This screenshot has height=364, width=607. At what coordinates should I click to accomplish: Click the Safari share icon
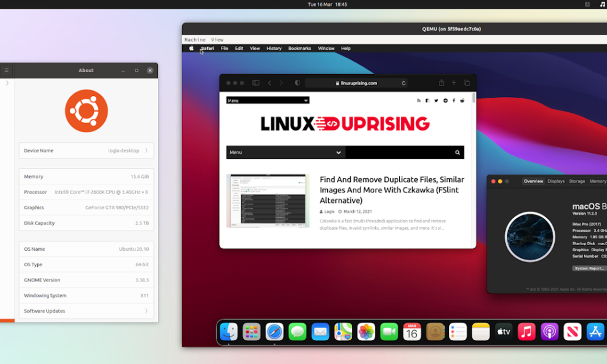pos(441,83)
